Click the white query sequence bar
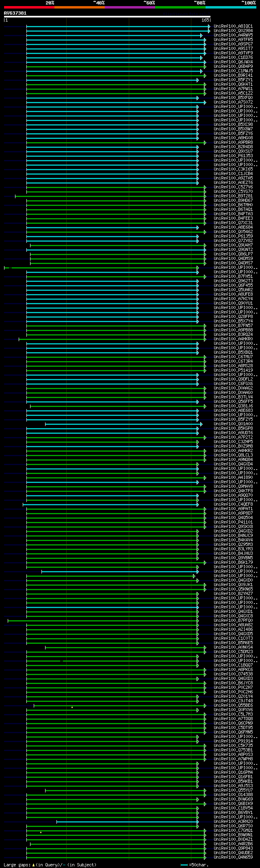The height and width of the screenshot is (868, 260). tap(107, 17)
